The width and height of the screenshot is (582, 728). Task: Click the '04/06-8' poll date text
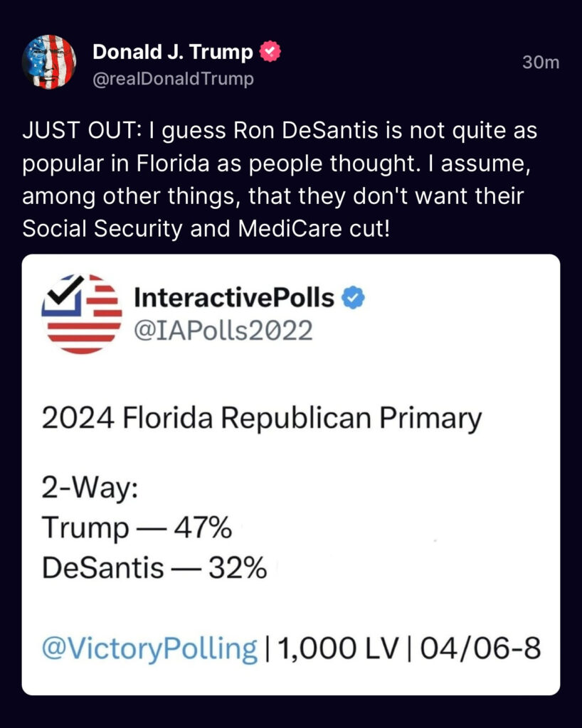pos(481,648)
